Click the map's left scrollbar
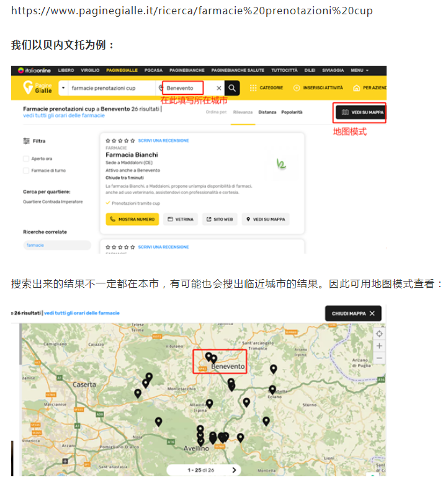This screenshot has height=493, width=448. pyautogui.click(x=20, y=344)
